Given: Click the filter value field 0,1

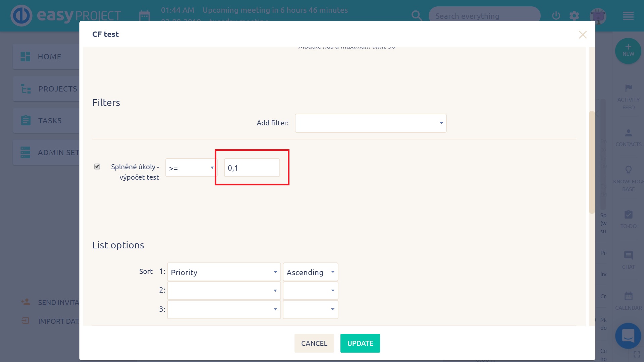Looking at the screenshot, I should click(x=252, y=168).
